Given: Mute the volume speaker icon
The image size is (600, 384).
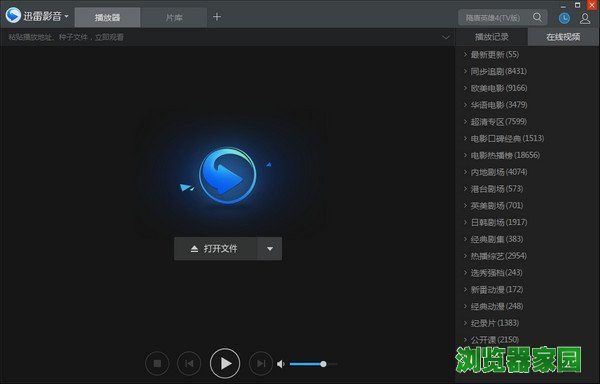Looking at the screenshot, I should pos(281,364).
